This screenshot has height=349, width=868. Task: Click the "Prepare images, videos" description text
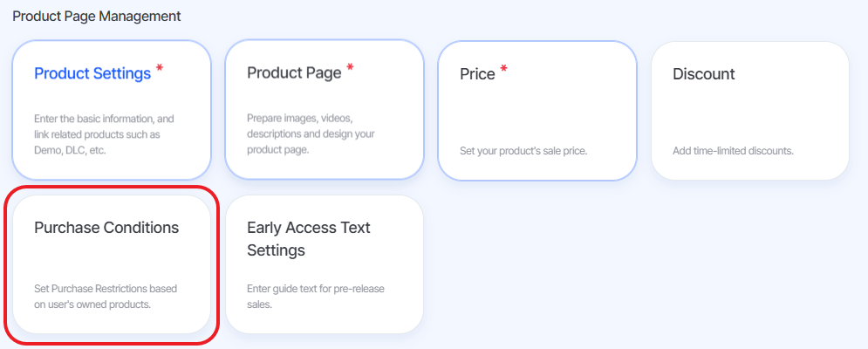299,119
